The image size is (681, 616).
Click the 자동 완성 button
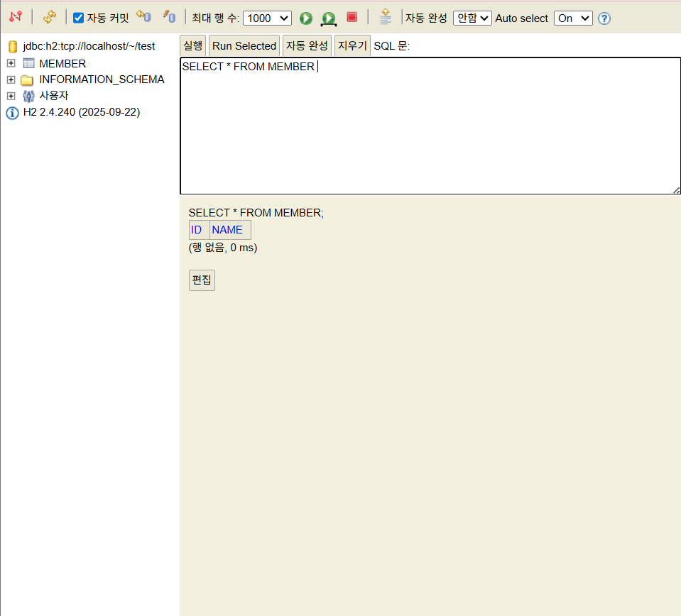[307, 45]
